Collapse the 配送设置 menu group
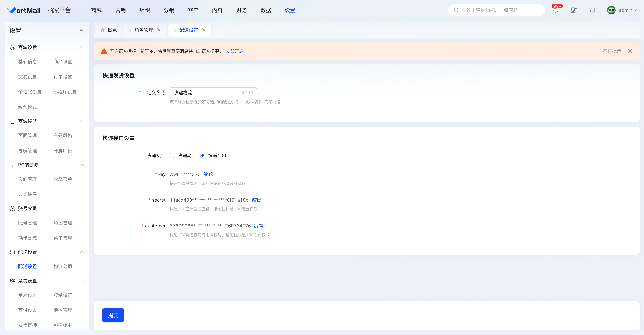 point(82,252)
